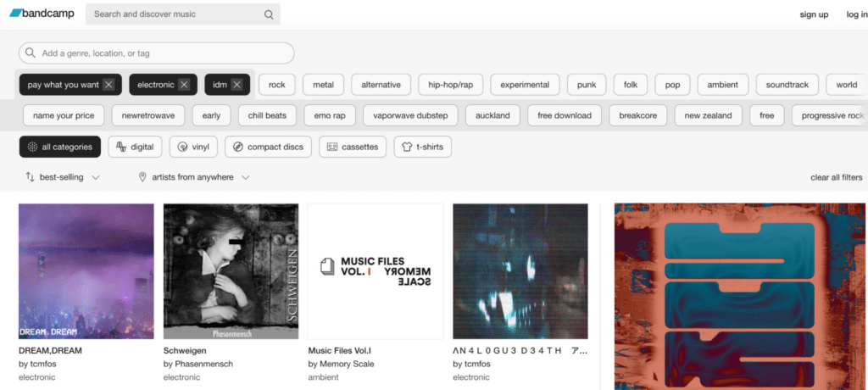The height and width of the screenshot is (390, 868).
Task: Filter by the vinyl format
Action: (193, 147)
